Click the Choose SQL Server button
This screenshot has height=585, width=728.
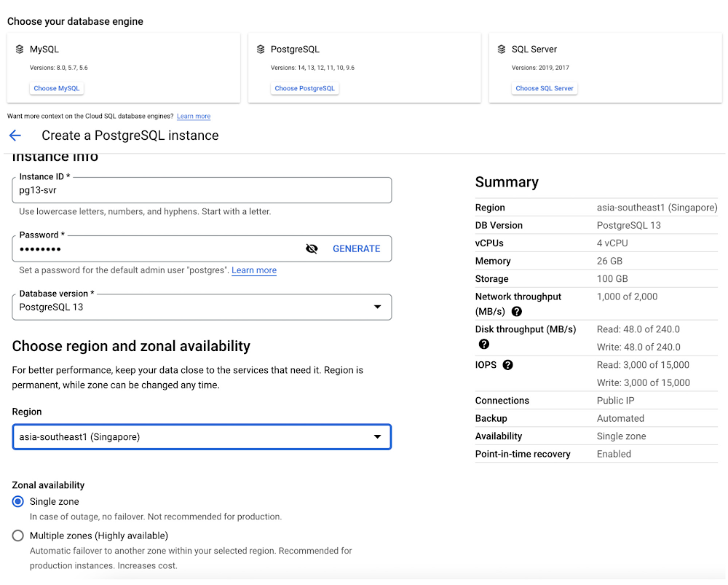tap(545, 88)
